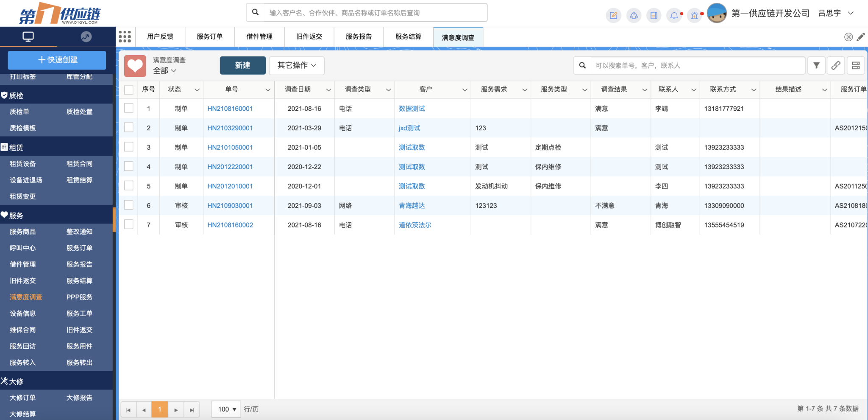
Task: Open sidebar item PPP服务
Action: pyautogui.click(x=79, y=297)
